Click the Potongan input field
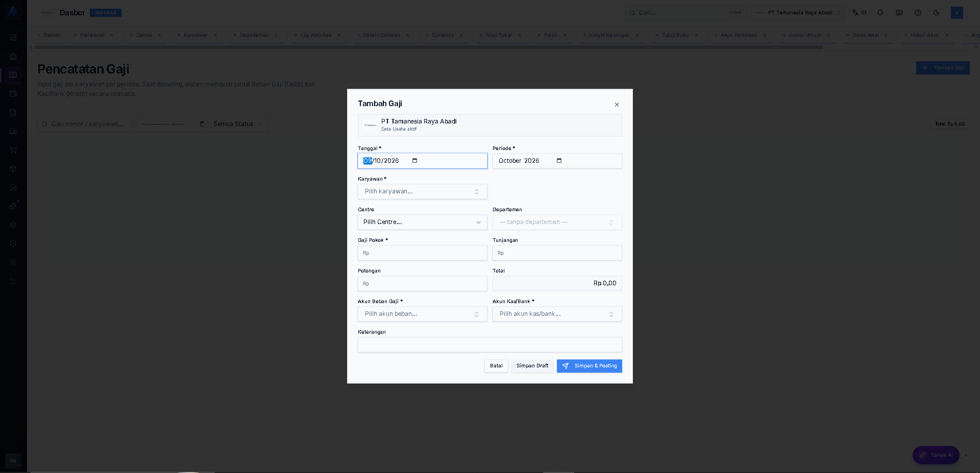 (x=423, y=284)
